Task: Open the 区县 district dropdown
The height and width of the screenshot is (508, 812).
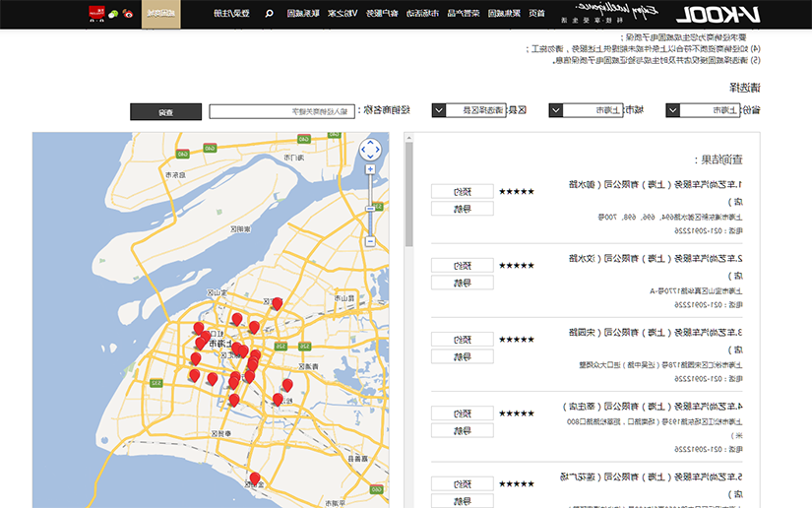Action: pos(469,110)
